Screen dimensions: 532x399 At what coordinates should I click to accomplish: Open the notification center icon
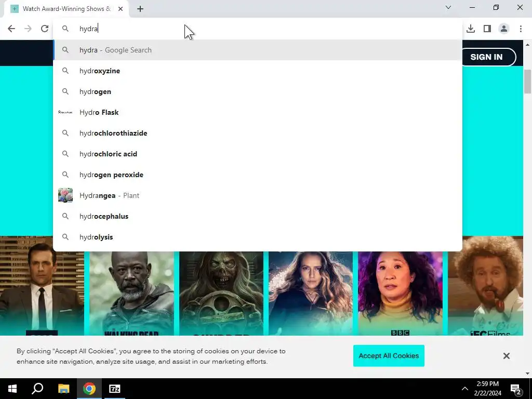point(516,389)
